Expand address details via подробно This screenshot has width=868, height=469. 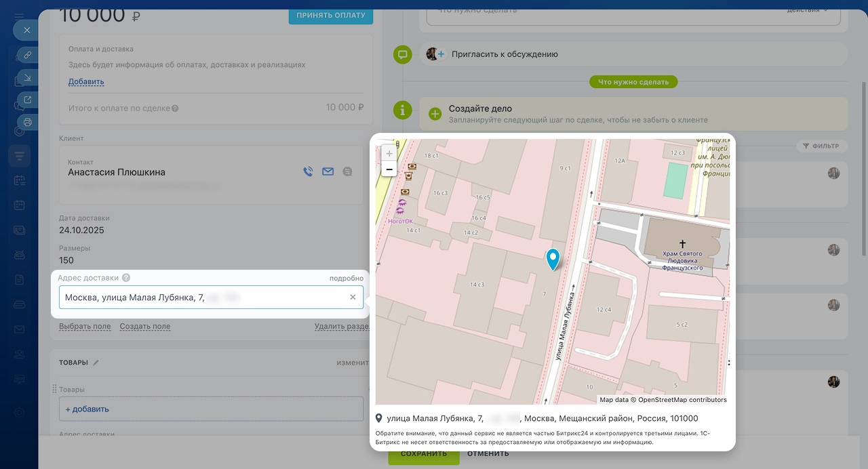346,278
